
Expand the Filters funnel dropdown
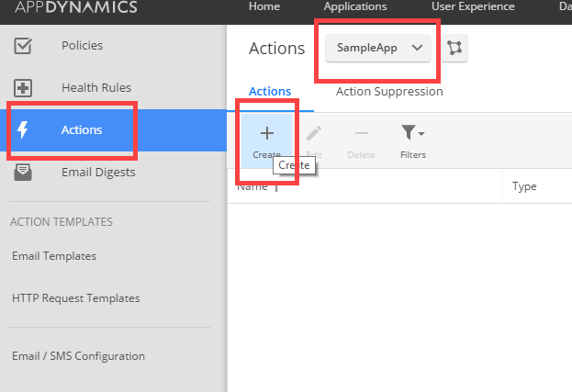(412, 134)
